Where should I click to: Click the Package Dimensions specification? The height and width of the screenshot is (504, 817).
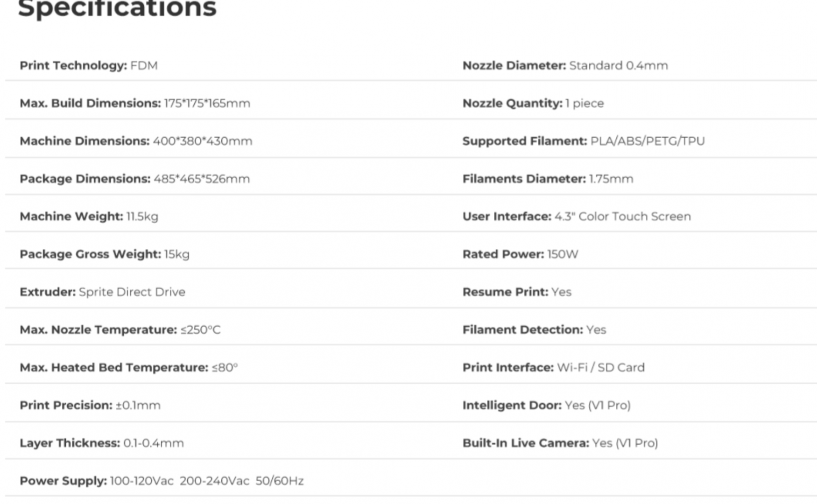click(134, 179)
